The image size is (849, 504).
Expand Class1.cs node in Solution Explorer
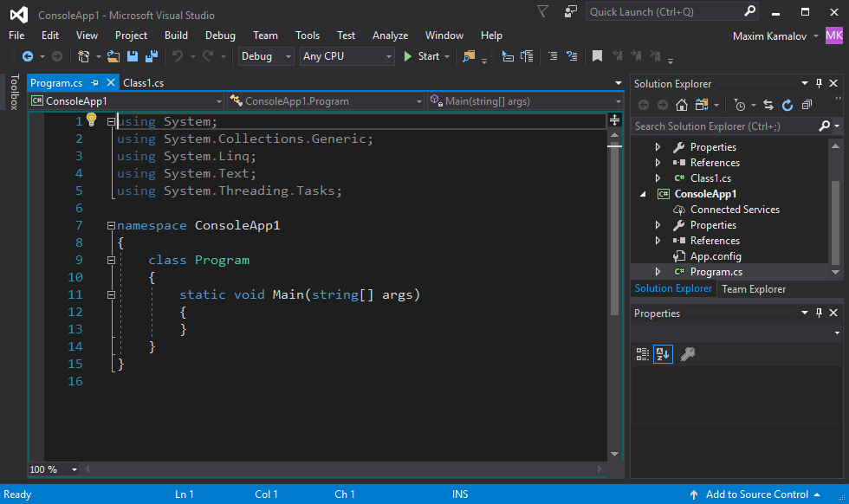(658, 178)
